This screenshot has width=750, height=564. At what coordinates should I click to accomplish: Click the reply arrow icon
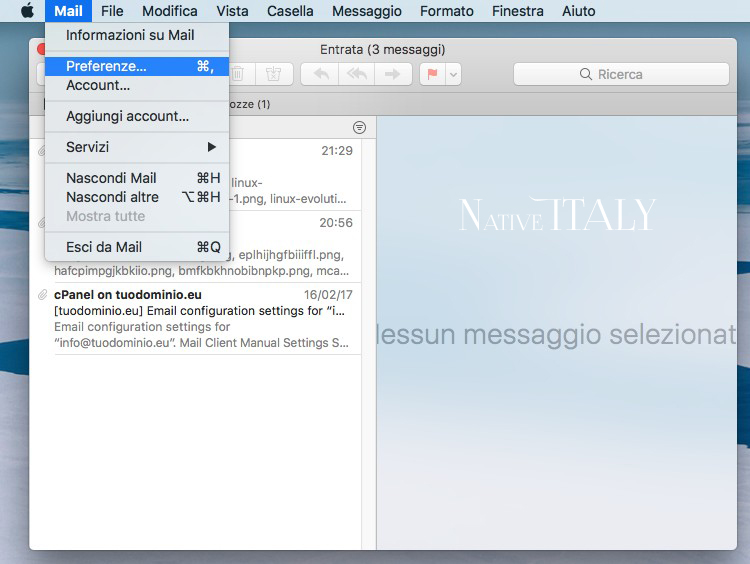[x=321, y=74]
